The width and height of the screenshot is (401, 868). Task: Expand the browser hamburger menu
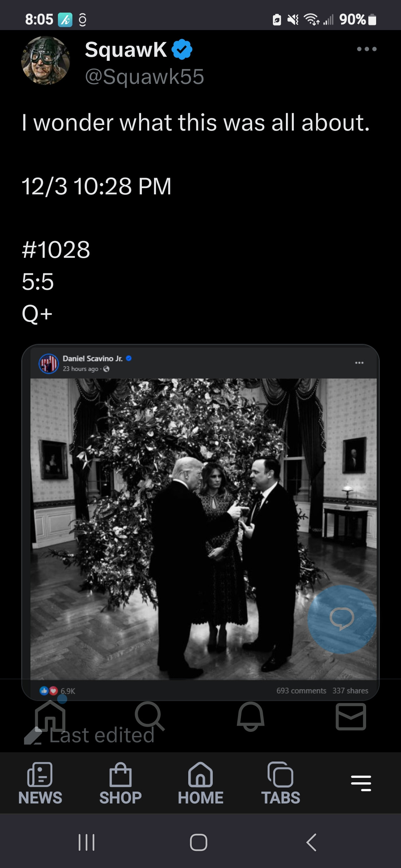[361, 783]
